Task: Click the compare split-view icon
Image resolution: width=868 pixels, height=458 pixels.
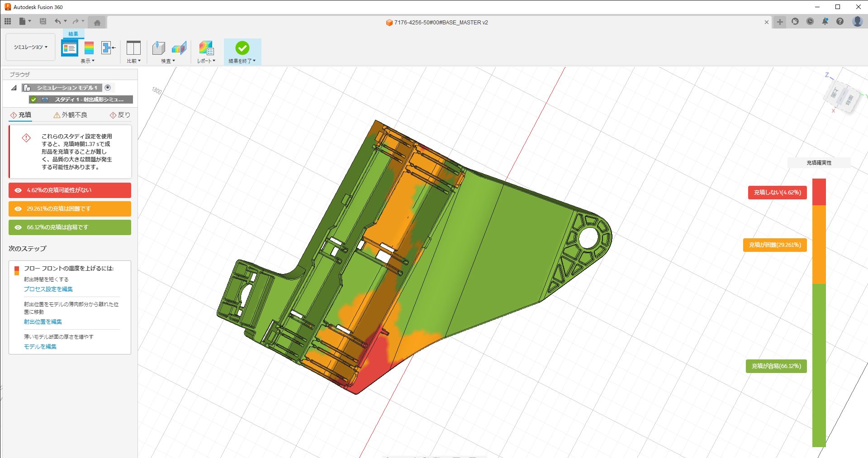Action: coord(133,48)
